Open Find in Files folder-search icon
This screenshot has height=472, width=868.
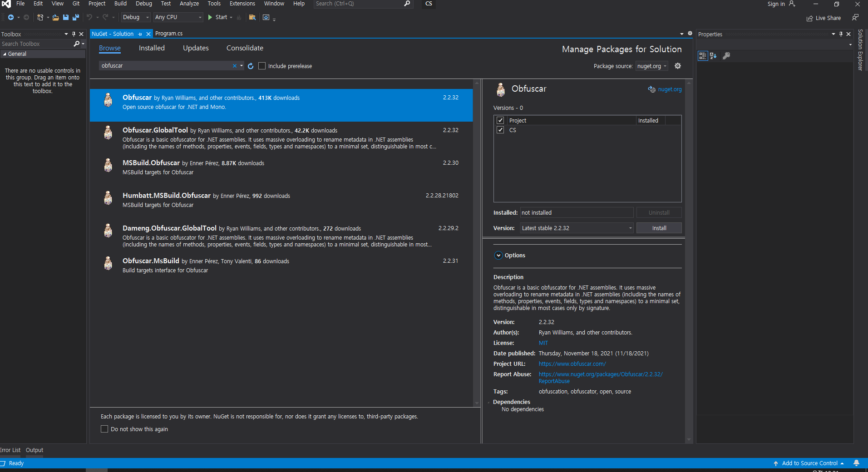pyautogui.click(x=252, y=17)
